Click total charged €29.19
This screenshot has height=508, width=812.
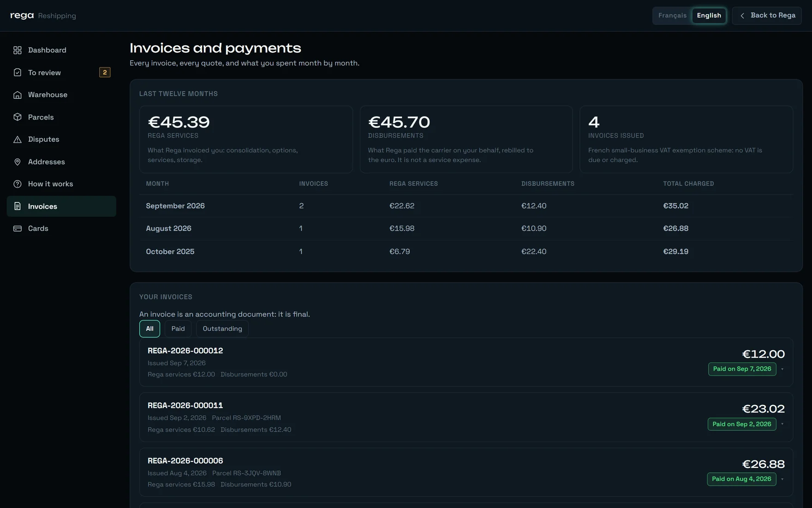pyautogui.click(x=675, y=252)
